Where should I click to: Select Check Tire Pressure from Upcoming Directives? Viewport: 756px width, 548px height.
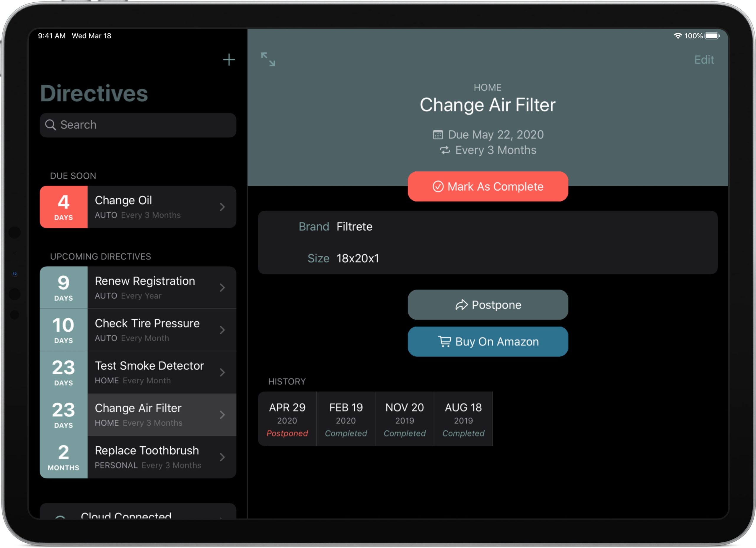pos(147,330)
